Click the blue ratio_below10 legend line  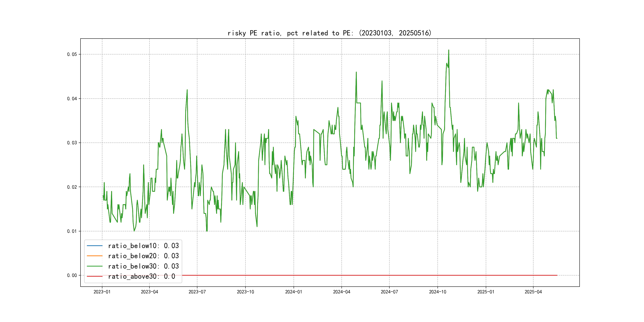[94, 246]
